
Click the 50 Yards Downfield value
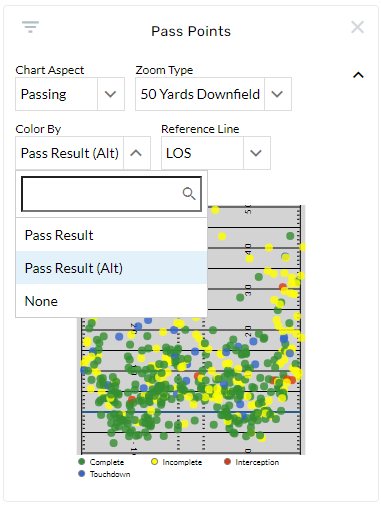point(200,94)
